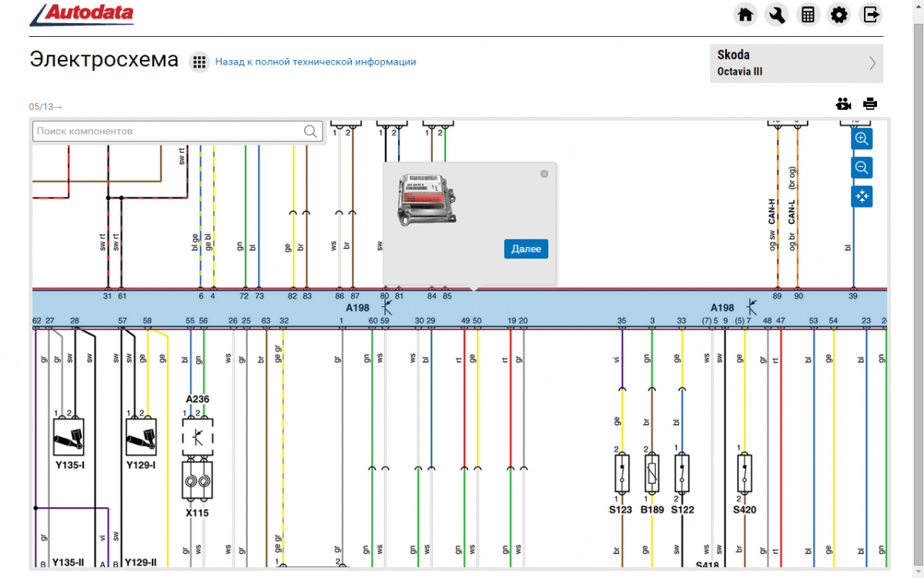924x578 pixels.
Task: Open the wrench tools icon
Action: (x=776, y=15)
